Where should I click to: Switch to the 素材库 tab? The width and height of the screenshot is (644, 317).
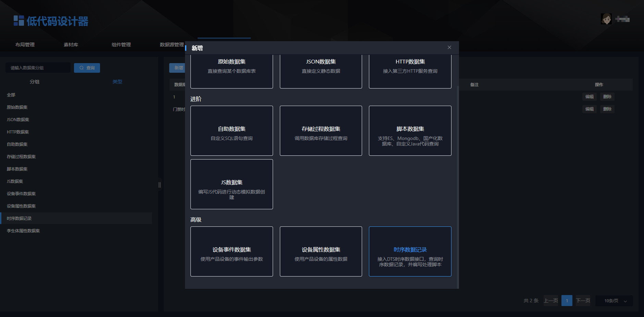(71, 45)
